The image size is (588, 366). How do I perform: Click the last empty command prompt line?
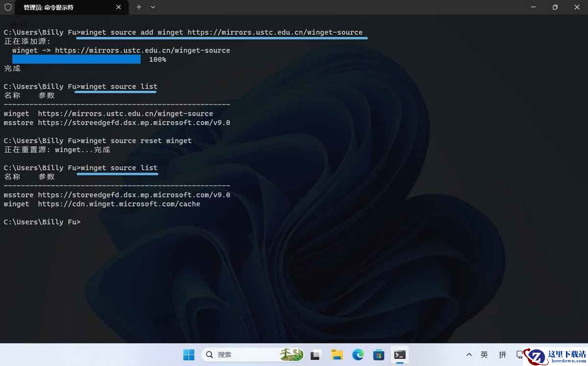(42, 222)
